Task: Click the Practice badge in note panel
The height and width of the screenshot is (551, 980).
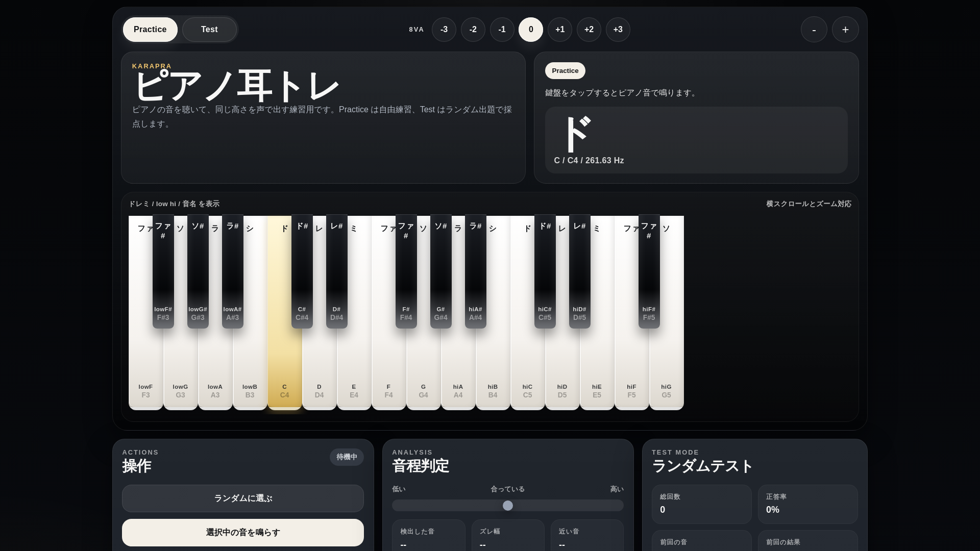Action: (x=565, y=71)
